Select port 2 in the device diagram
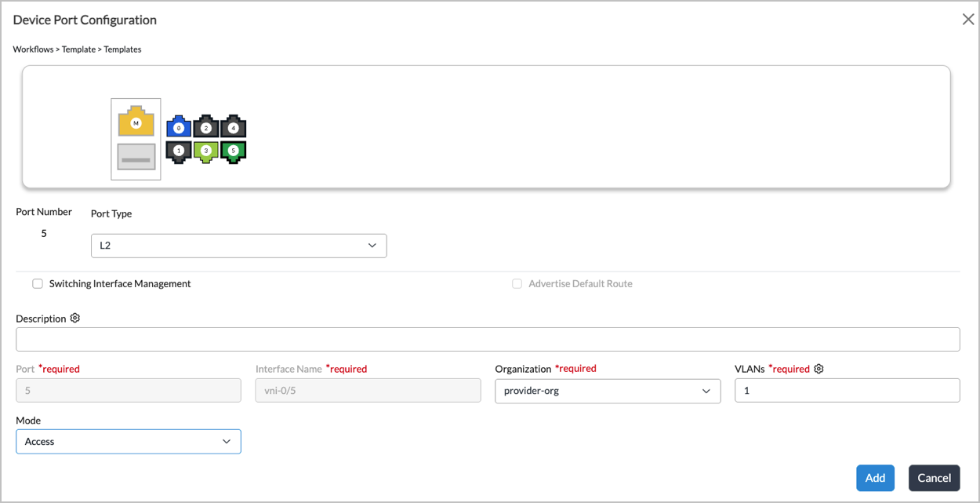This screenshot has height=503, width=980. tap(205, 126)
